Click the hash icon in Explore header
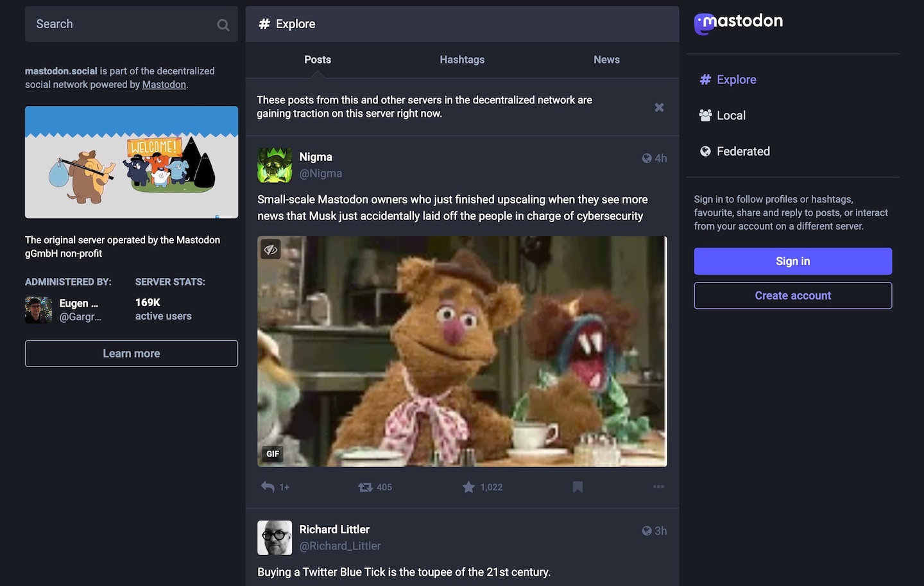Image resolution: width=924 pixels, height=586 pixels. point(264,24)
